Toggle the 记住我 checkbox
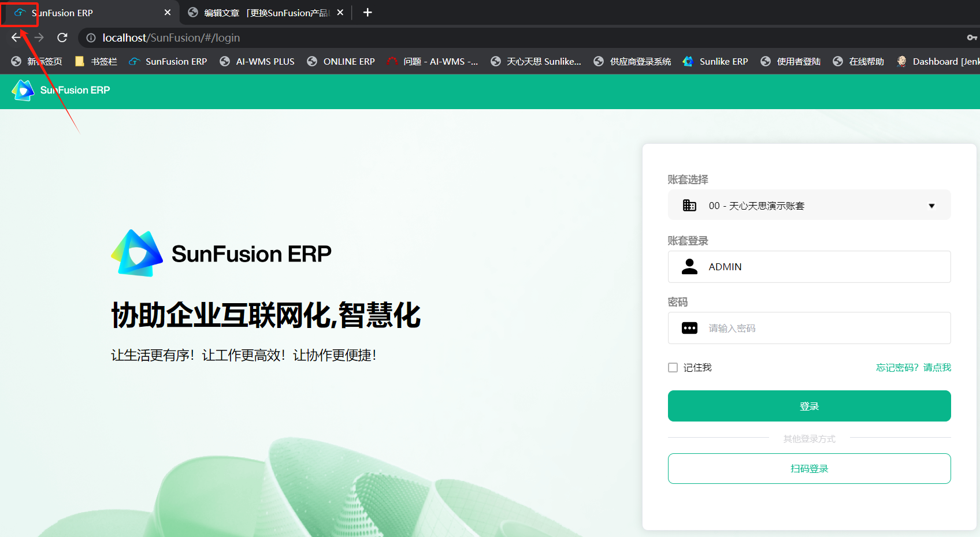The width and height of the screenshot is (980, 537). (x=673, y=367)
